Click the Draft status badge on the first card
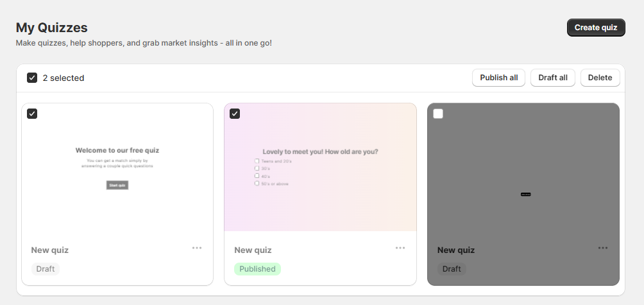Image resolution: width=644 pixels, height=305 pixels. 46,269
